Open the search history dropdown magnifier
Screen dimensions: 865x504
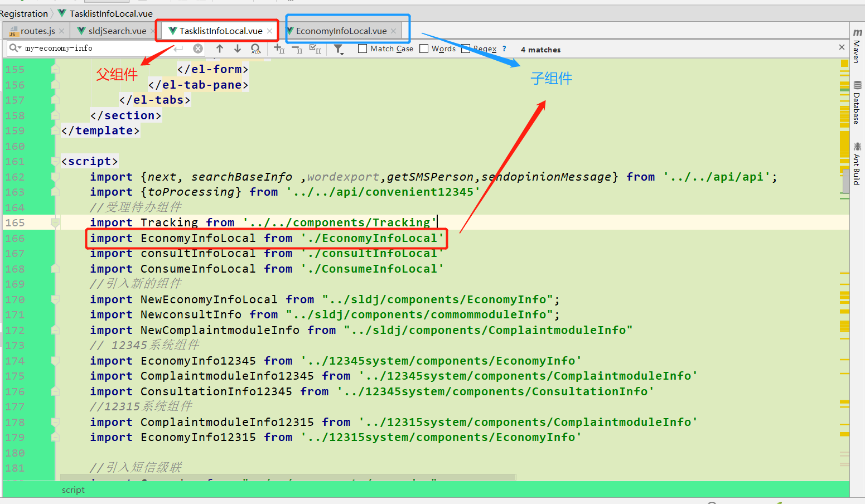coord(15,49)
